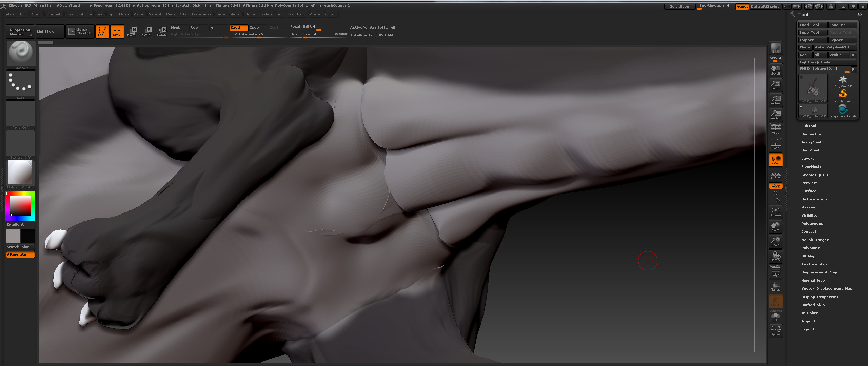Viewport: 868px width, 366px height.
Task: Click the Scroll canvas icon
Action: (775, 70)
